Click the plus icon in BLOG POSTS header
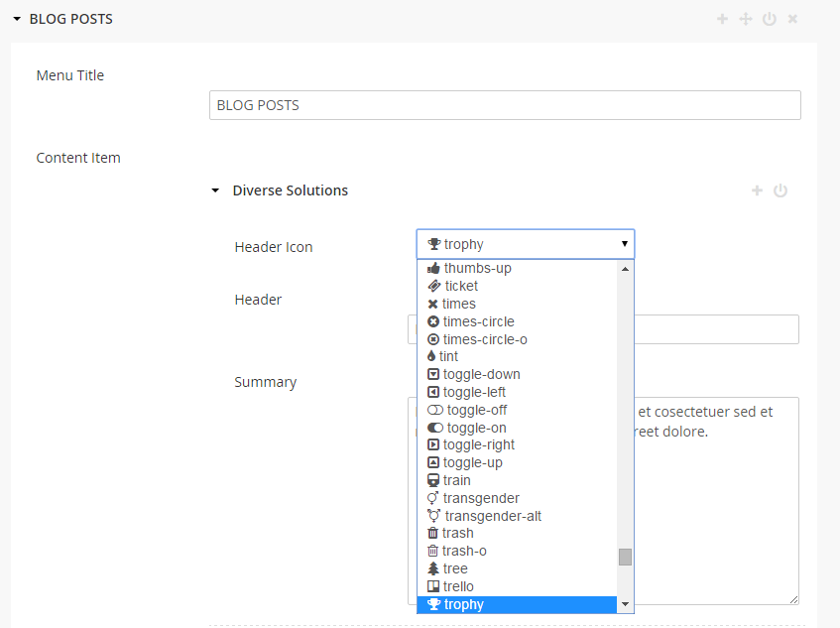Viewport: 840px width, 628px height. (x=722, y=19)
